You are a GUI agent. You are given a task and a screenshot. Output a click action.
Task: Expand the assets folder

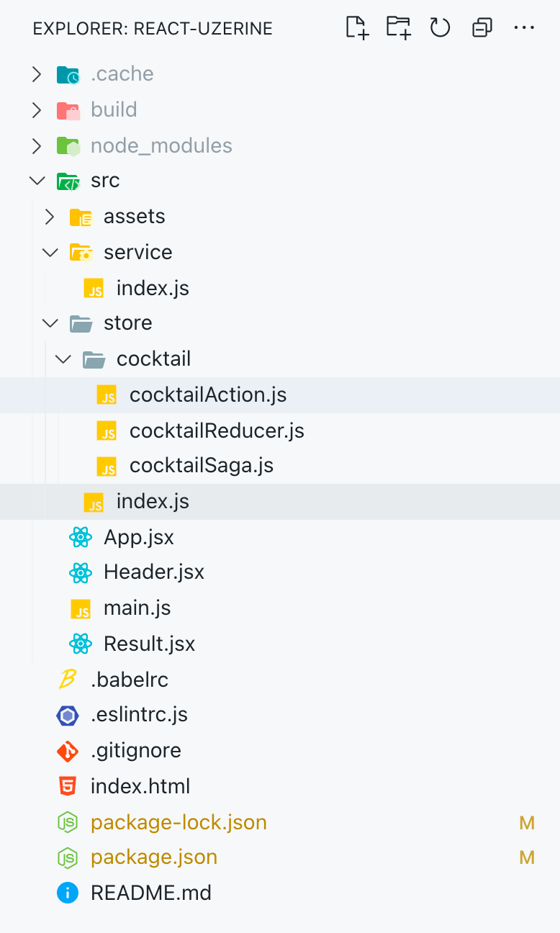pyautogui.click(x=50, y=217)
